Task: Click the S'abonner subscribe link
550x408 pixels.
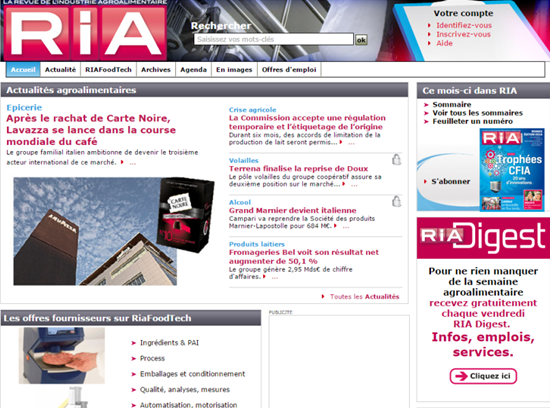Action: (450, 181)
